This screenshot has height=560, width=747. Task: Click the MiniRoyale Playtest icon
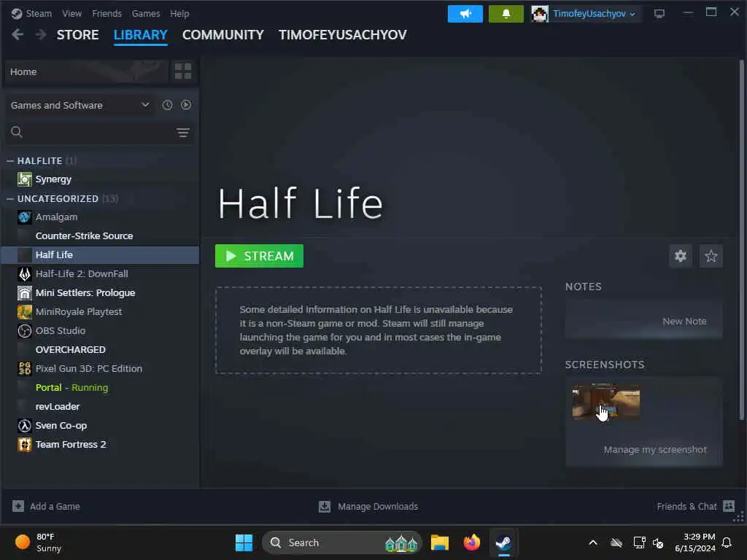pyautogui.click(x=24, y=312)
